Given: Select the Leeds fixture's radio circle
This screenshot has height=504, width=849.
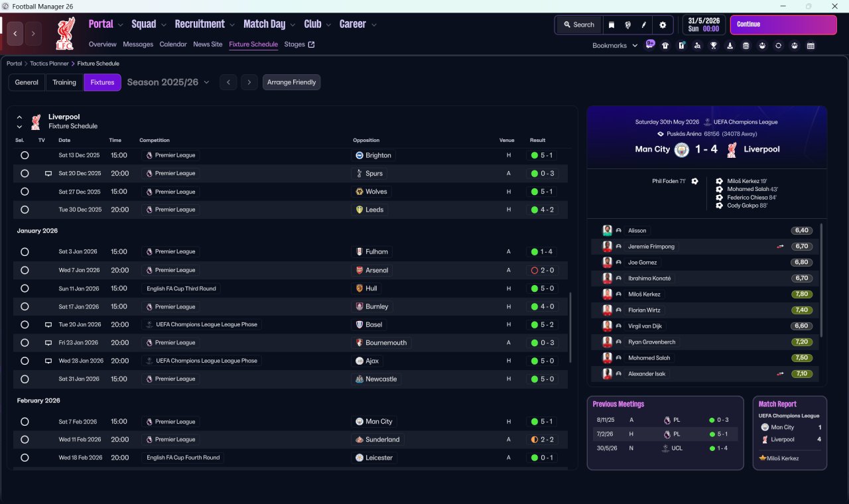Looking at the screenshot, I should click(25, 210).
